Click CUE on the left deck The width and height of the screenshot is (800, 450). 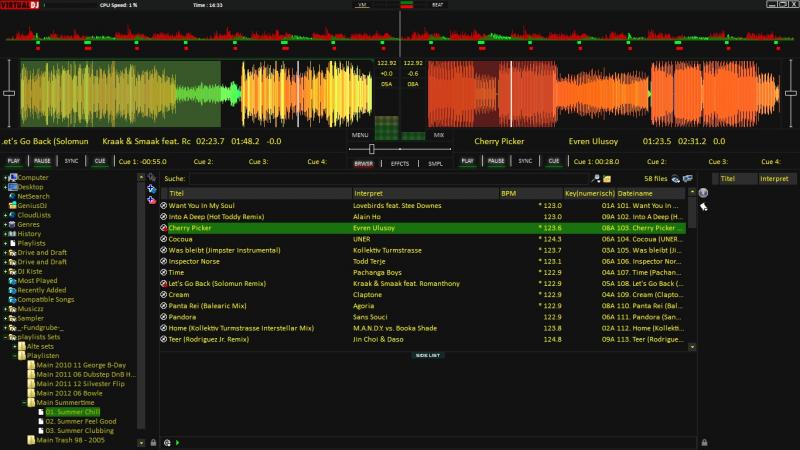pyautogui.click(x=100, y=161)
